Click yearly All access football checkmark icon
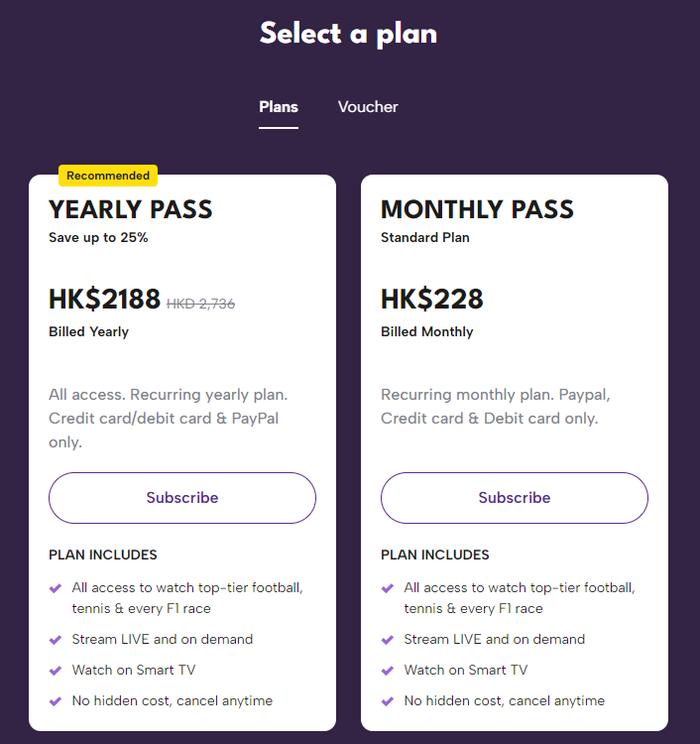The image size is (700, 744). click(56, 588)
